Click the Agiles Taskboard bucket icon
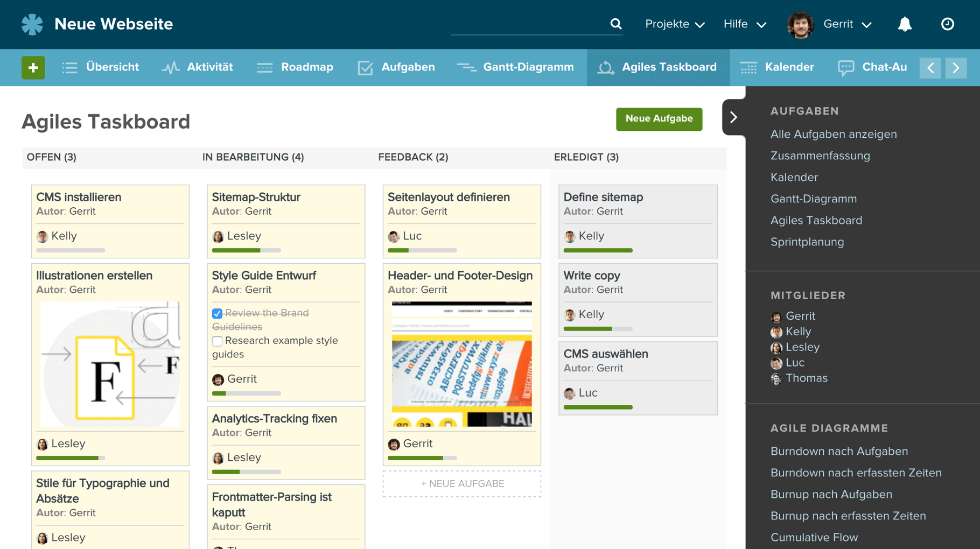 [x=605, y=67]
